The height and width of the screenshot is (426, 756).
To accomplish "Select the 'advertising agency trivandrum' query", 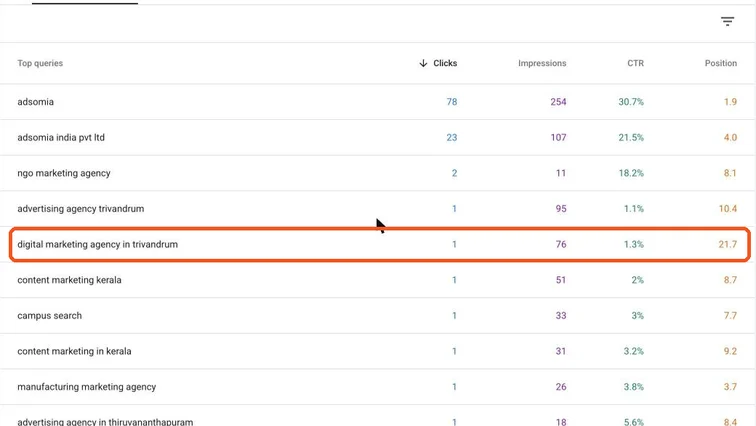I will pos(81,209).
